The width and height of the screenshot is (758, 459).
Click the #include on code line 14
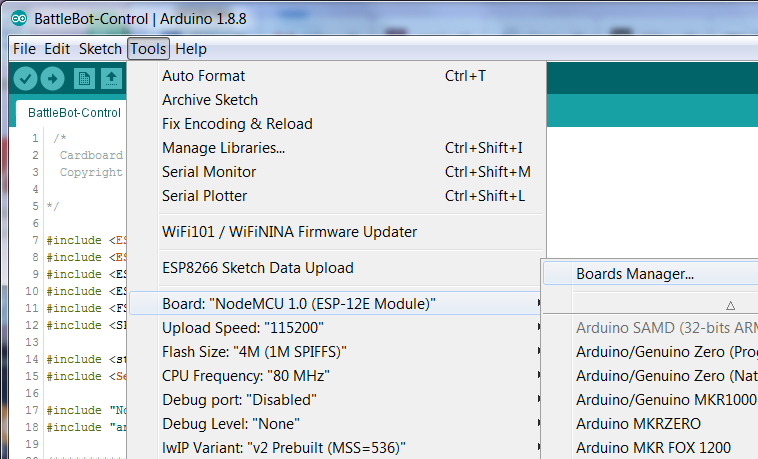(74, 359)
